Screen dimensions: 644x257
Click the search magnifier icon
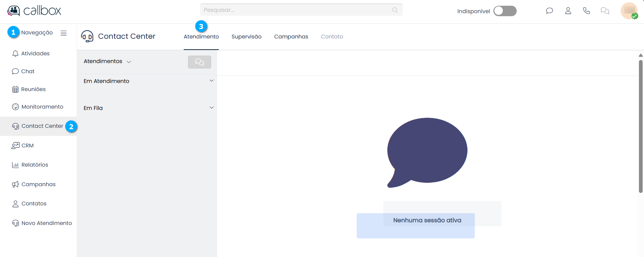coord(395,10)
